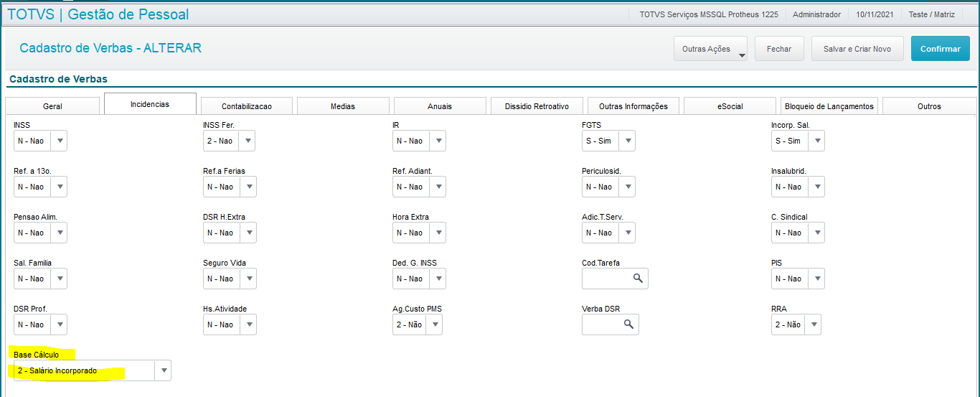Open the Sal. Familia dropdown
Viewport: 980px width, 397px height.
pyautogui.click(x=59, y=279)
